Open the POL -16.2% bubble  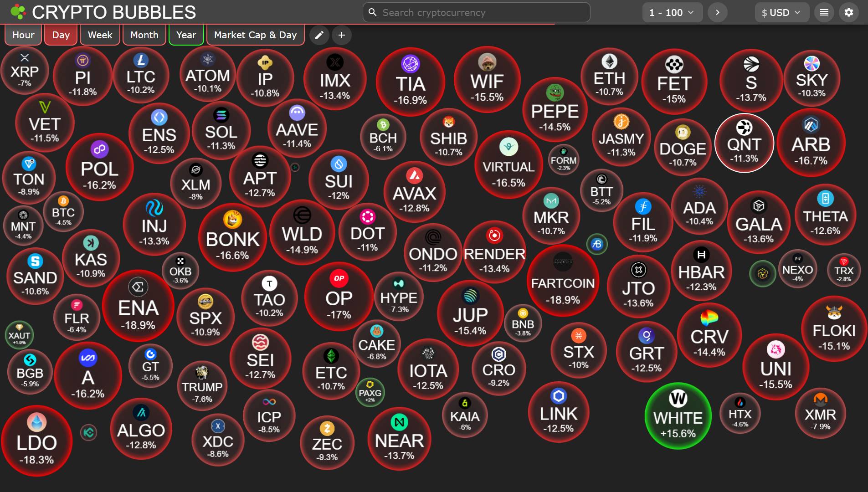click(x=100, y=167)
